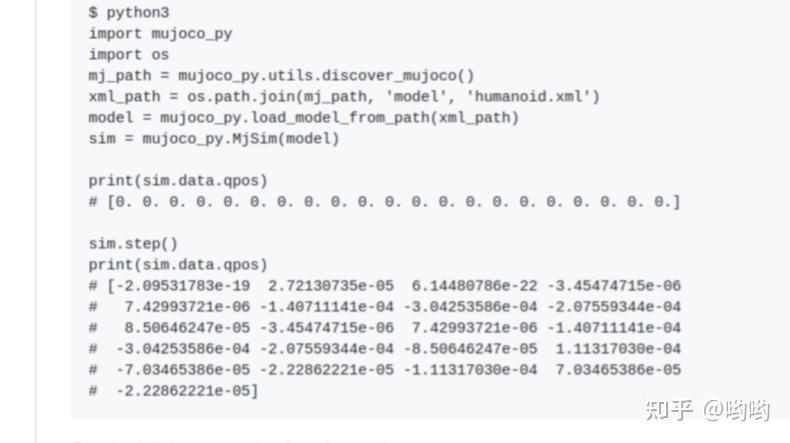Click the "import os" line
790x443 pixels.
[129, 55]
